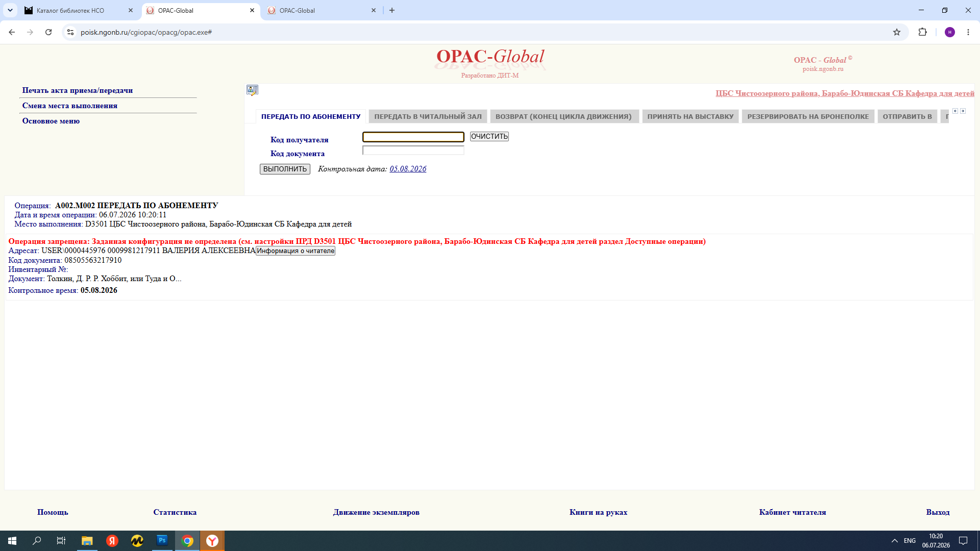
Task: Open the browser tab search dropdown
Action: click(x=10, y=10)
